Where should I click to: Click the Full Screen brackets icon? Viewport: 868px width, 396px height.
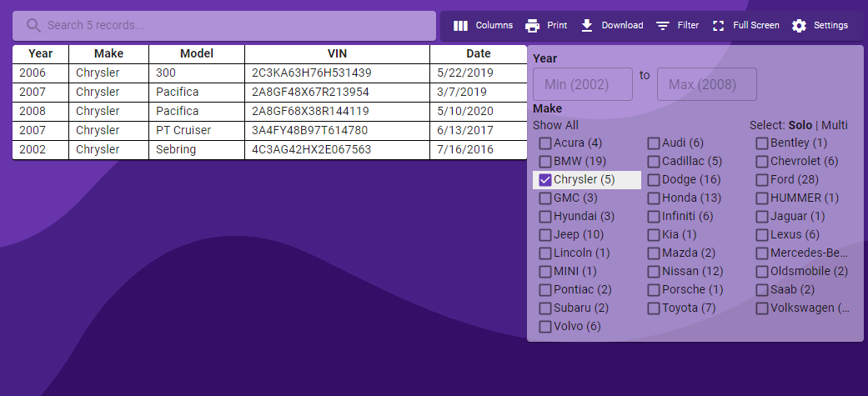point(718,26)
